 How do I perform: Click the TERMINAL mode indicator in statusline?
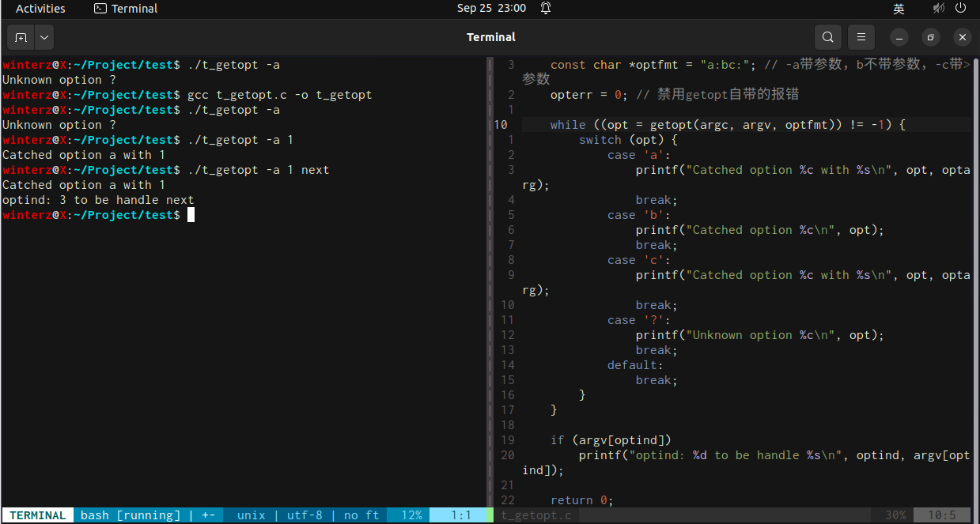38,515
